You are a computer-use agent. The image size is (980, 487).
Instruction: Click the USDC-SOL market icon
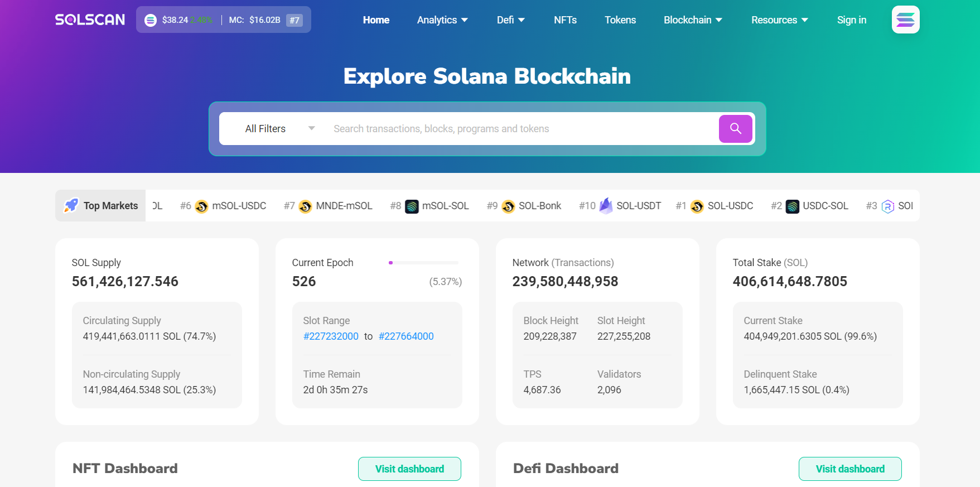[792, 206]
